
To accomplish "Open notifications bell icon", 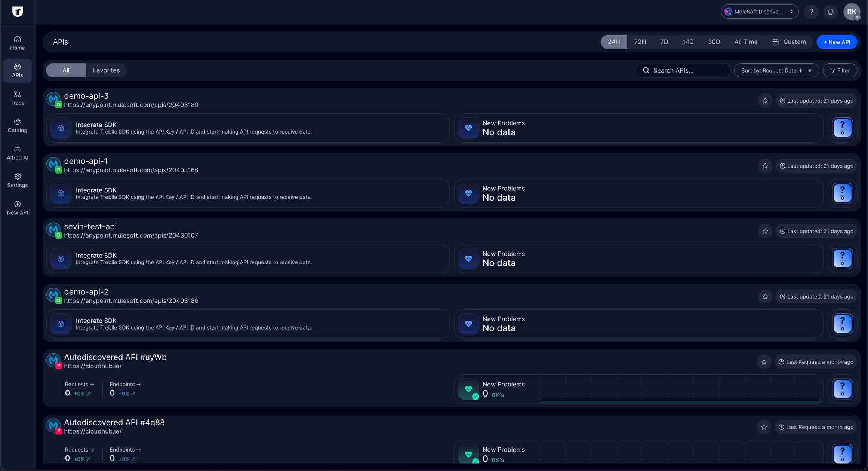I will pos(831,12).
